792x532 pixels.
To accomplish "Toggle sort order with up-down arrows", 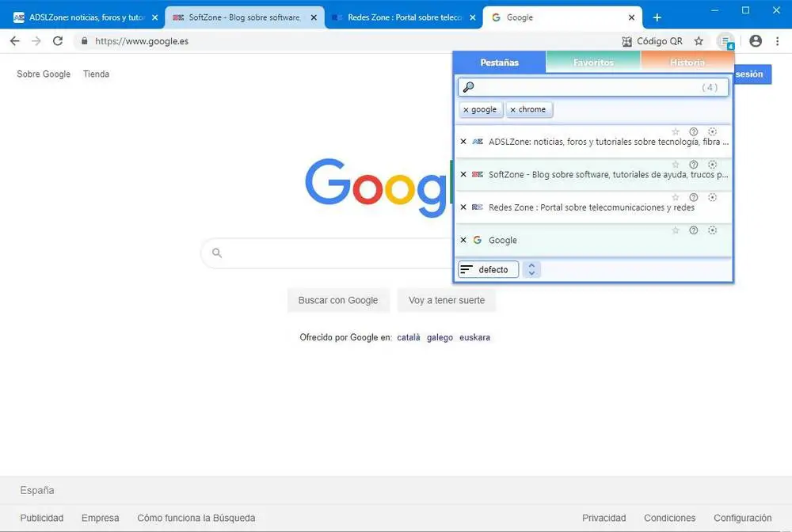I will coord(531,269).
